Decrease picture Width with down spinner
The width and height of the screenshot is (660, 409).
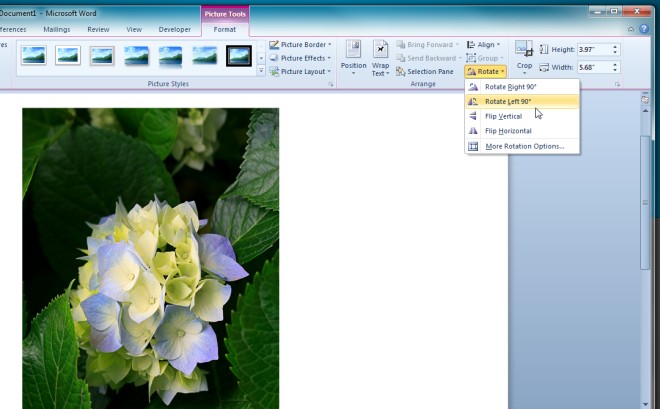[x=615, y=70]
